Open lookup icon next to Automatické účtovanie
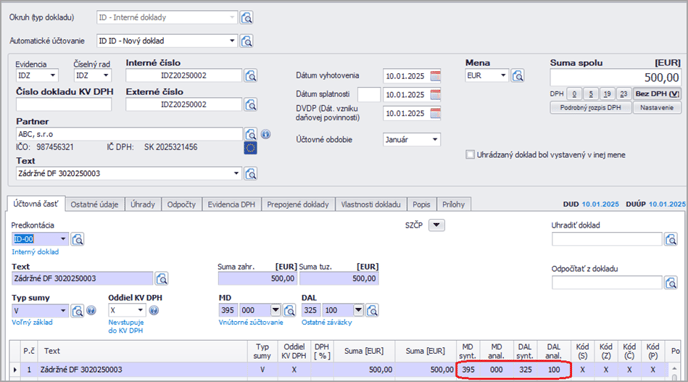The width and height of the screenshot is (688, 382). (247, 41)
